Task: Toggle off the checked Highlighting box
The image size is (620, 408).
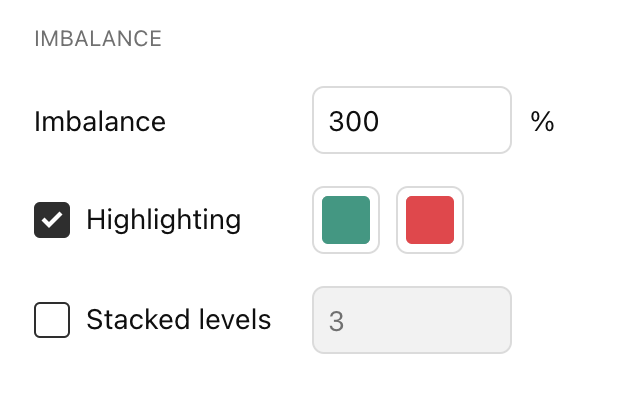Action: click(x=52, y=220)
